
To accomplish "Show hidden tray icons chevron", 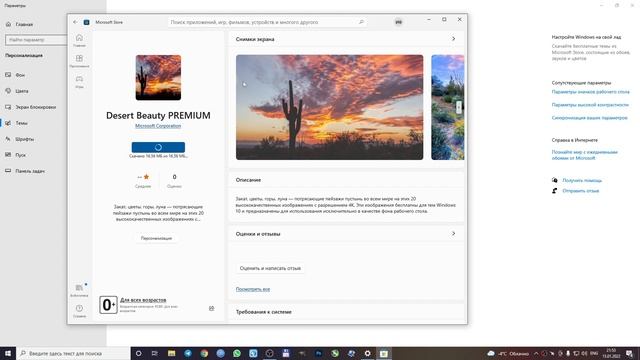I will [536, 353].
